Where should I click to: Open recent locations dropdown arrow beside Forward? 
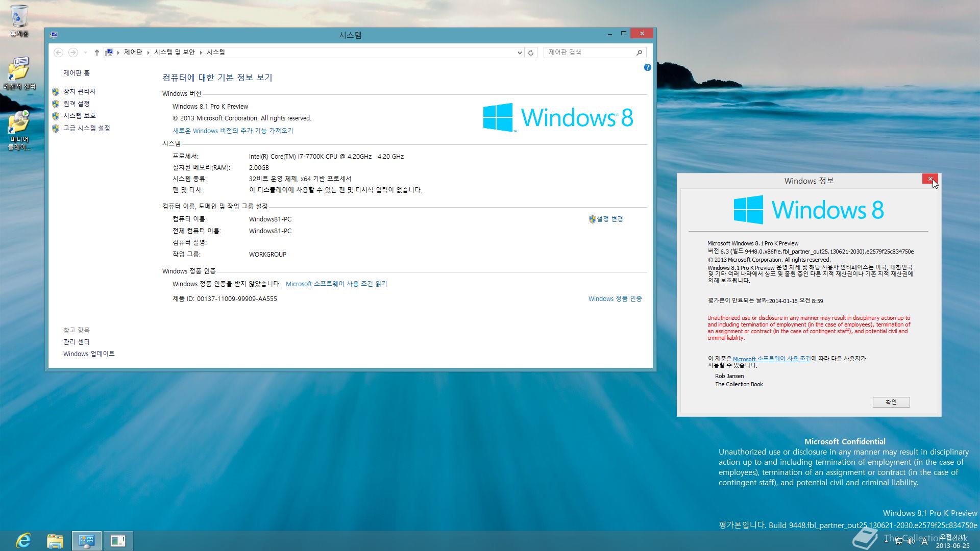pyautogui.click(x=85, y=53)
